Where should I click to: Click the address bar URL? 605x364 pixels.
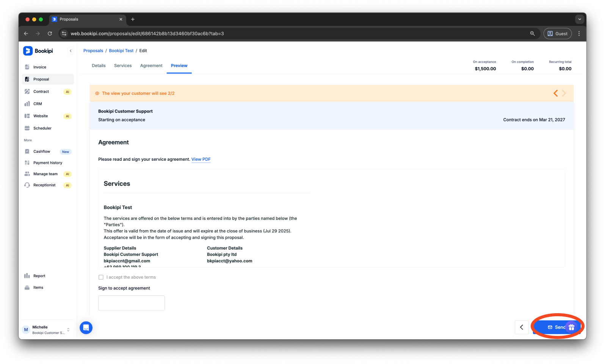point(147,33)
